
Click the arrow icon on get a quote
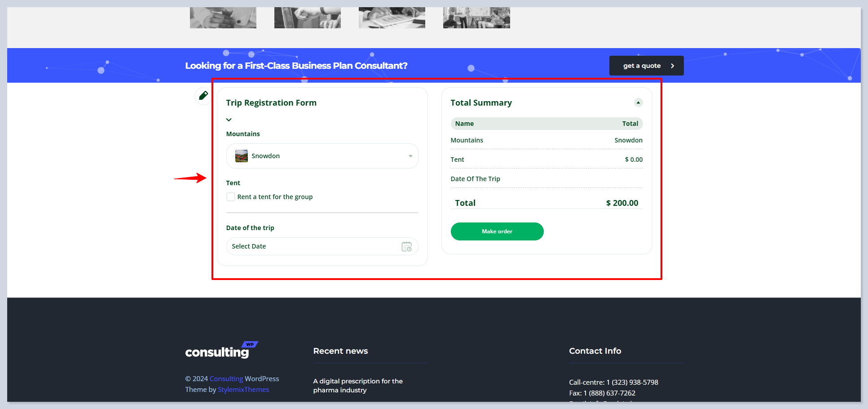pyautogui.click(x=672, y=66)
